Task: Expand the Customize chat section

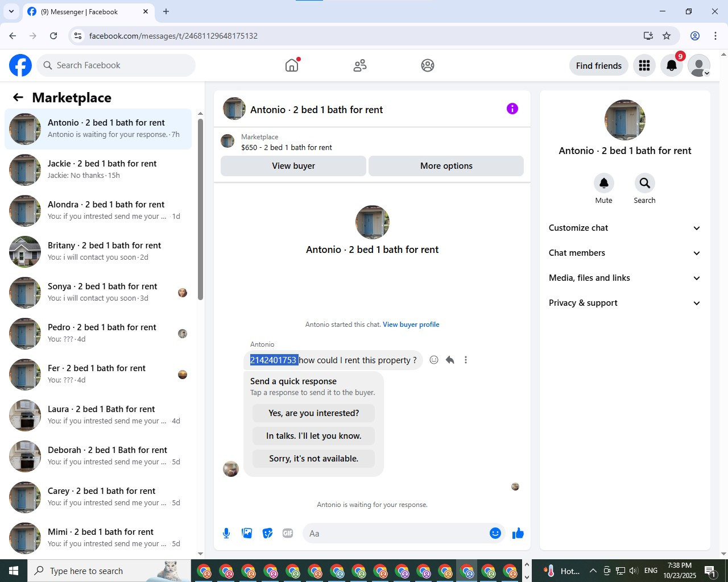Action: coord(624,228)
